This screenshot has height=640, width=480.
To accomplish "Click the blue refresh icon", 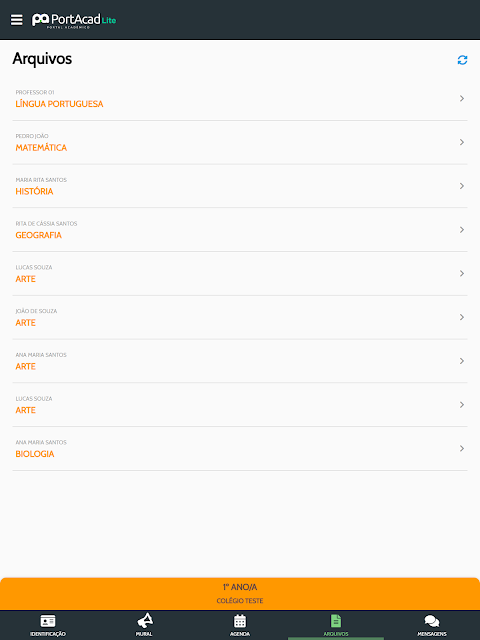I will tap(462, 60).
